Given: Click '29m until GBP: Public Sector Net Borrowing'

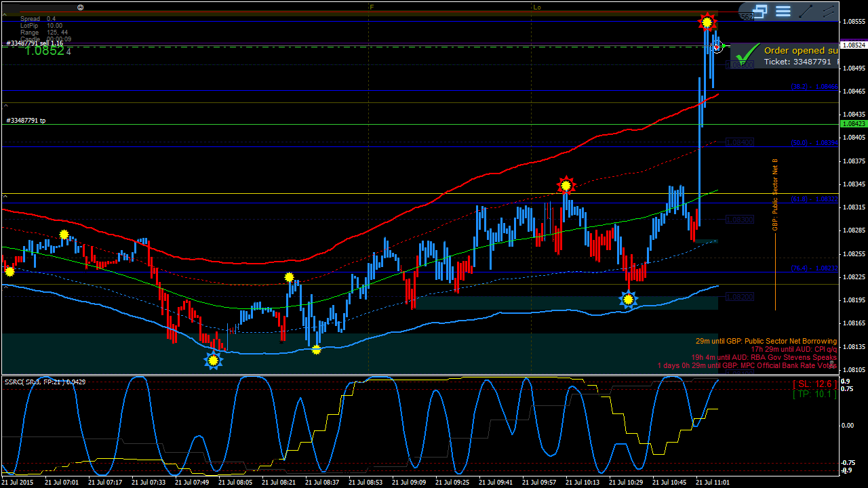Looking at the screenshot, I should pos(766,341).
